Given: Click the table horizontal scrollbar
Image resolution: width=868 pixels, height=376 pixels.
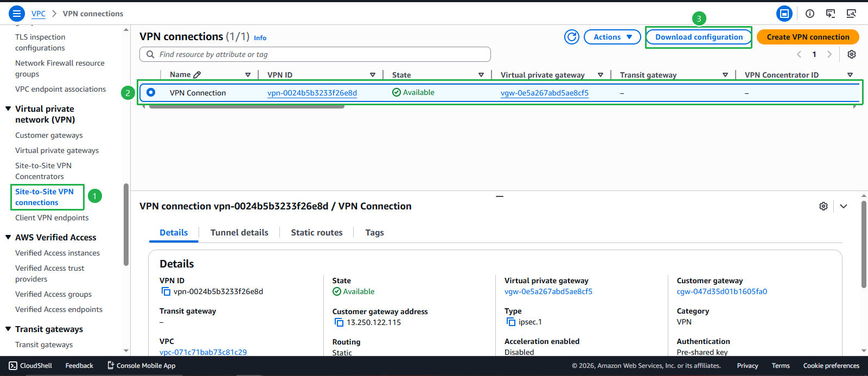Looking at the screenshot, I should (247, 106).
